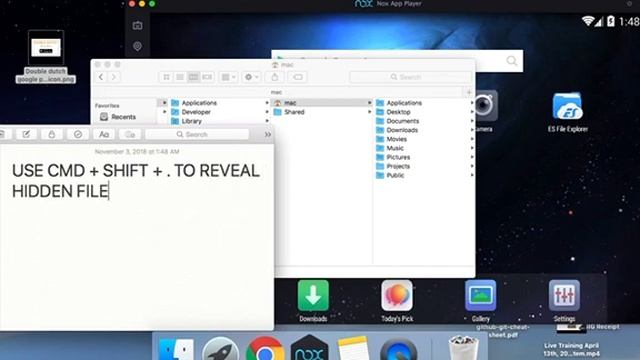Select Recents in the Finder sidebar
Image resolution: width=640 pixels, height=360 pixels.
(x=124, y=117)
